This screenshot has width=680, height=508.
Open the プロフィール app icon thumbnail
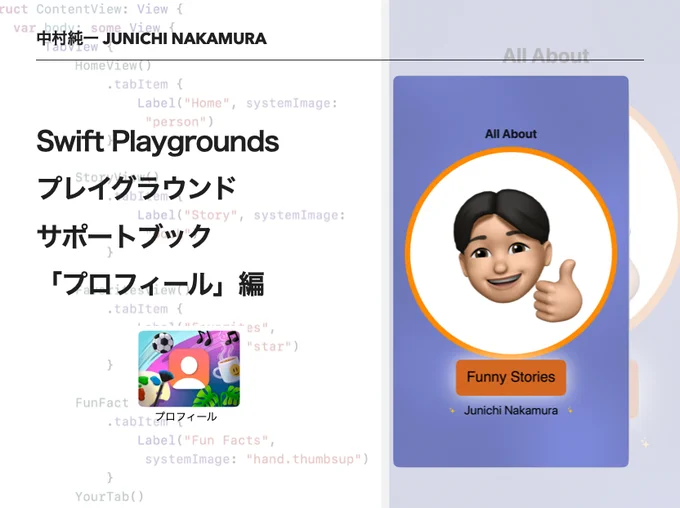pyautogui.click(x=189, y=368)
